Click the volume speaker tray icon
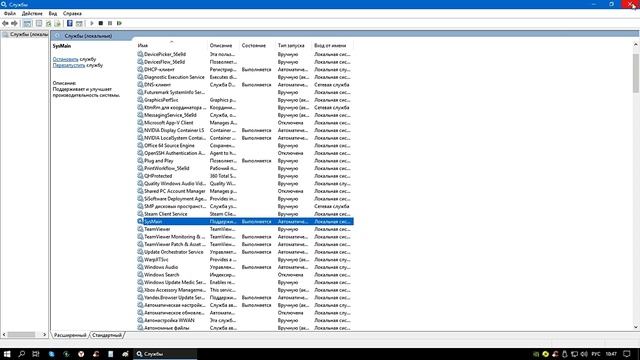The width and height of the screenshot is (640, 360). click(584, 354)
